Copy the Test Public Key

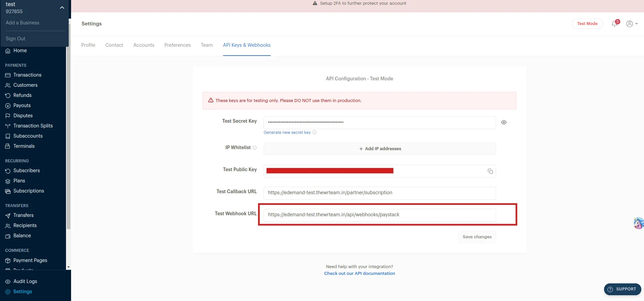point(490,171)
